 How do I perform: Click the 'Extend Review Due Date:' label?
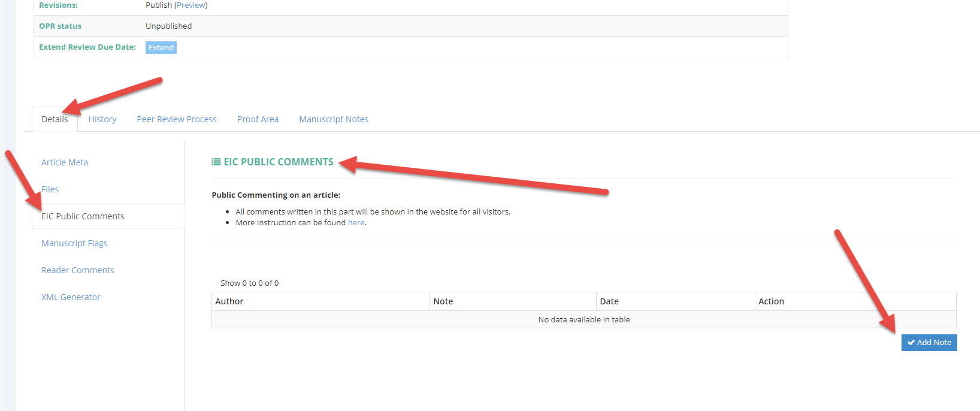(x=87, y=47)
